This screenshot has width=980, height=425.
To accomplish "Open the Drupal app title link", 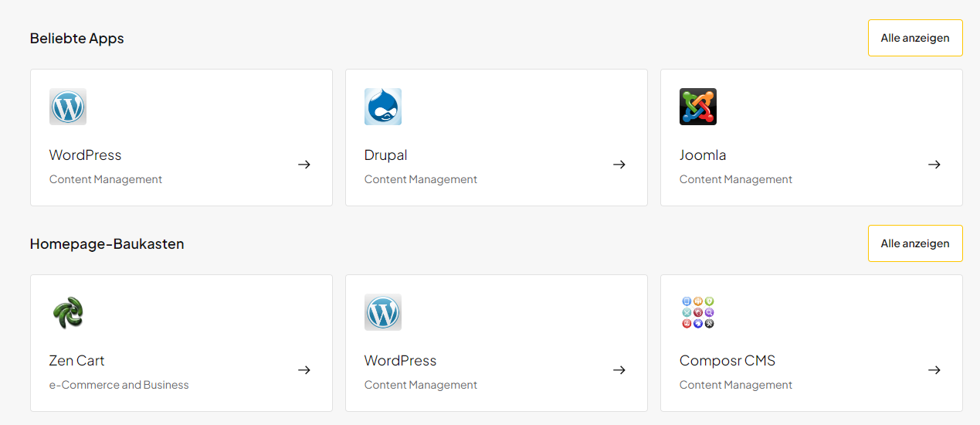I will [x=386, y=155].
